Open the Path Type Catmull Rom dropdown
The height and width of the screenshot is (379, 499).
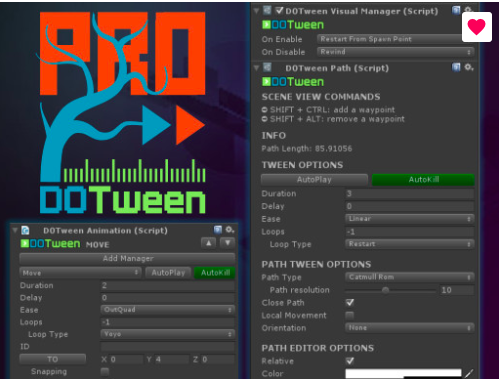410,277
